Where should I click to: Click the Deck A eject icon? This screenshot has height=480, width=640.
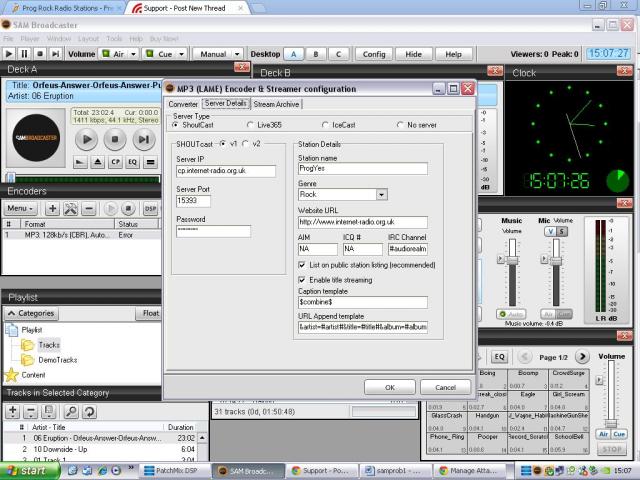[98, 161]
